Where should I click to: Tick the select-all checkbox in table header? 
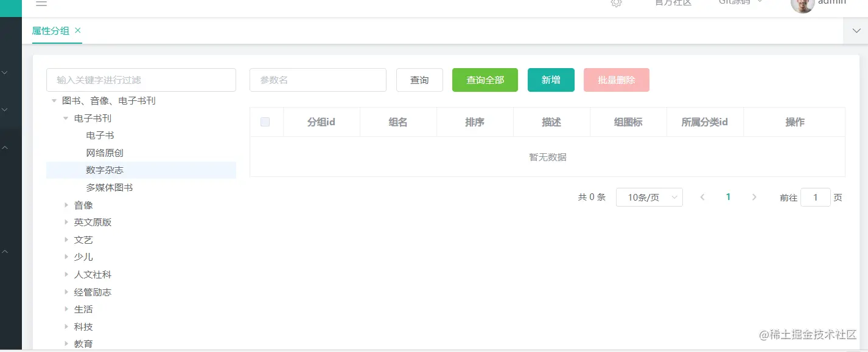[265, 122]
